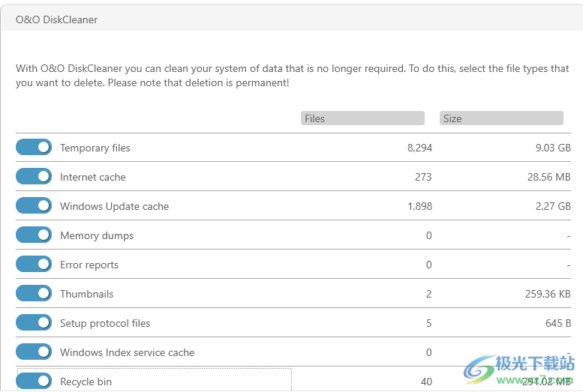The width and height of the screenshot is (583, 392).
Task: Turn off Internet cache switch
Action: pyautogui.click(x=34, y=176)
